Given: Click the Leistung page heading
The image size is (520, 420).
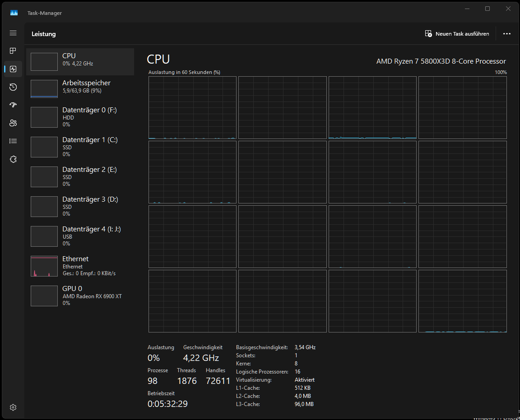Looking at the screenshot, I should (44, 34).
